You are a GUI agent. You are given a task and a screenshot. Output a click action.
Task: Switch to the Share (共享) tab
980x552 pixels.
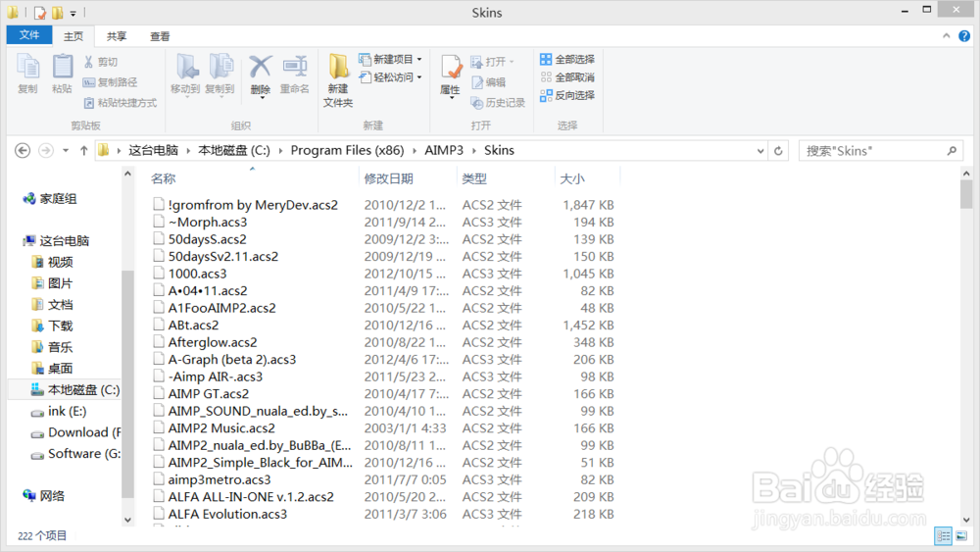point(117,36)
